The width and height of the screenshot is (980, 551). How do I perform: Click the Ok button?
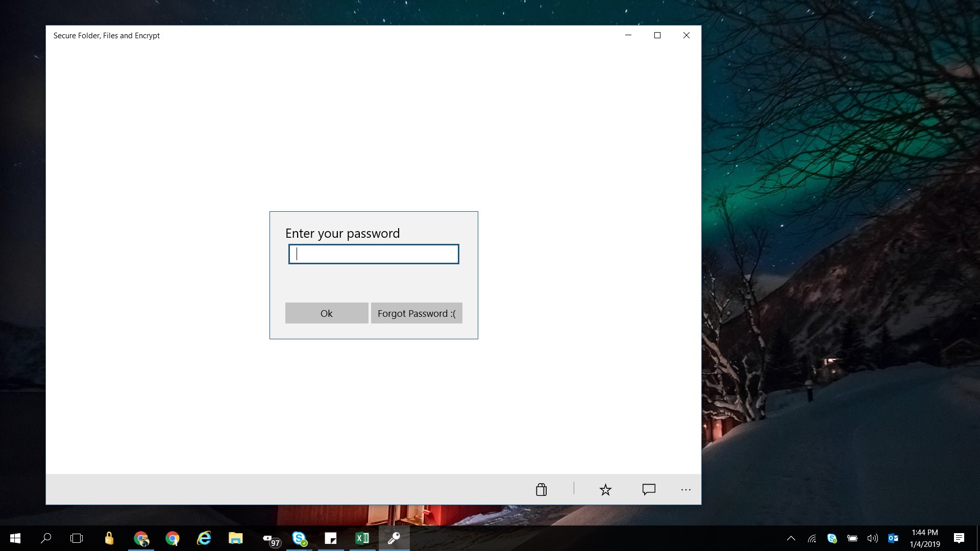[327, 313]
